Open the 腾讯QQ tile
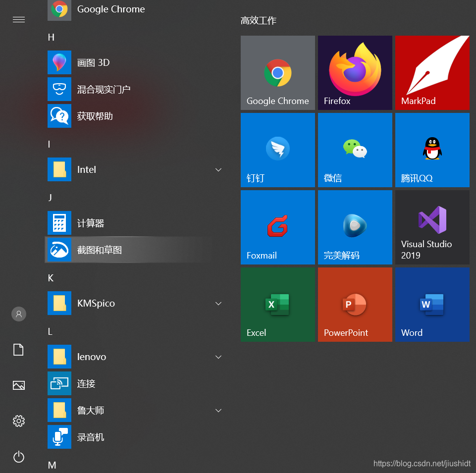476x473 pixels. 432,150
